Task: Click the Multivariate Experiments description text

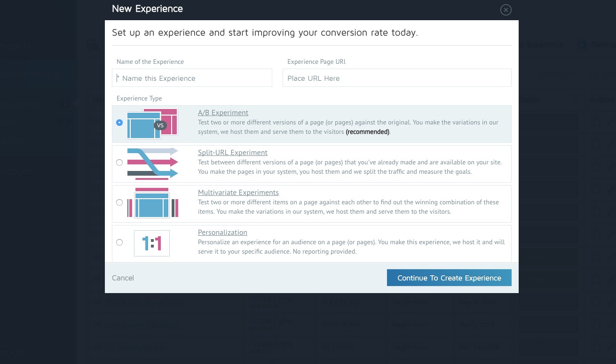Action: tap(348, 207)
